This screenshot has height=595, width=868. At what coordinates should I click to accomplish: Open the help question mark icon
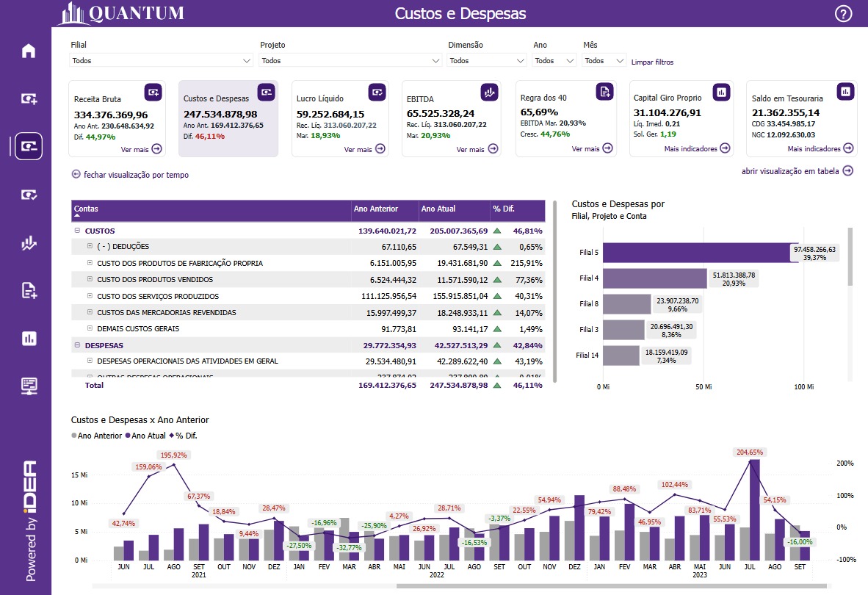point(844,14)
